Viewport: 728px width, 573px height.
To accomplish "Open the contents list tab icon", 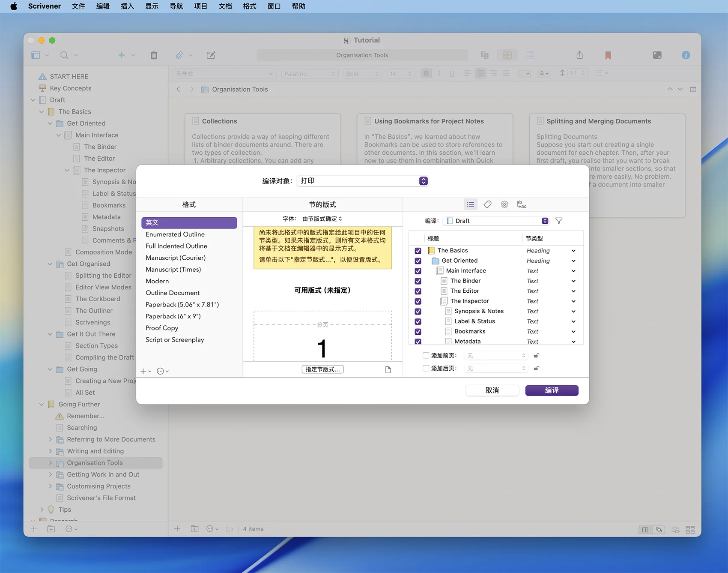I will [470, 204].
